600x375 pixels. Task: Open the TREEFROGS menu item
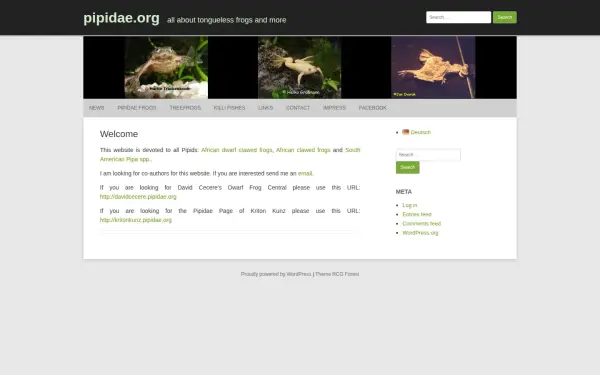point(185,108)
